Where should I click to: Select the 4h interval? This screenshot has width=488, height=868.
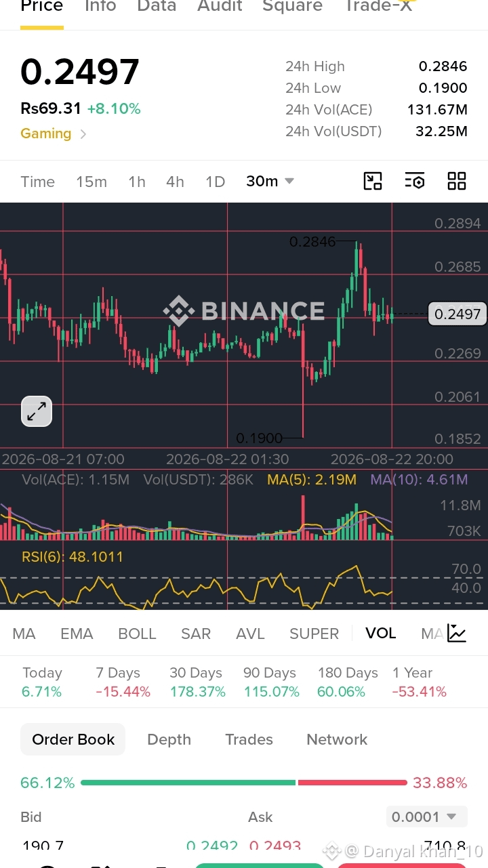click(175, 182)
